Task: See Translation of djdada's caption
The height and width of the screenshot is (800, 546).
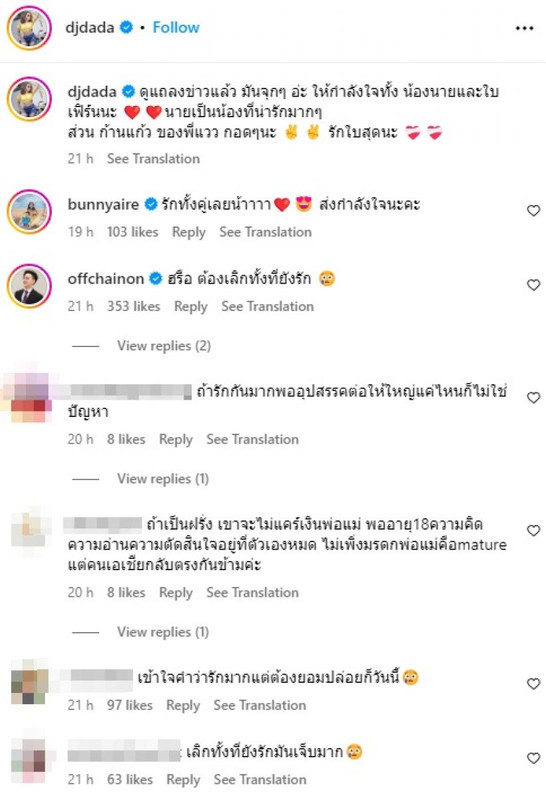Action: point(153,159)
